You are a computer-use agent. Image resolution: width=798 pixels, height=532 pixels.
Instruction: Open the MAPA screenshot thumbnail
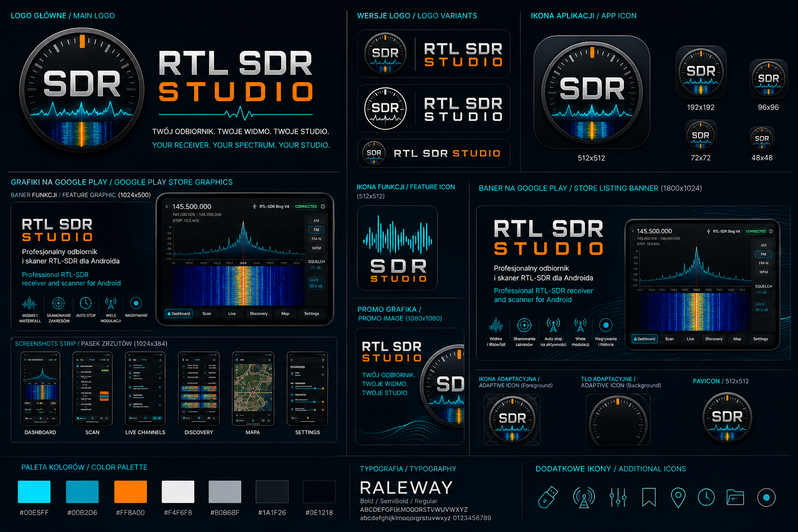252,389
